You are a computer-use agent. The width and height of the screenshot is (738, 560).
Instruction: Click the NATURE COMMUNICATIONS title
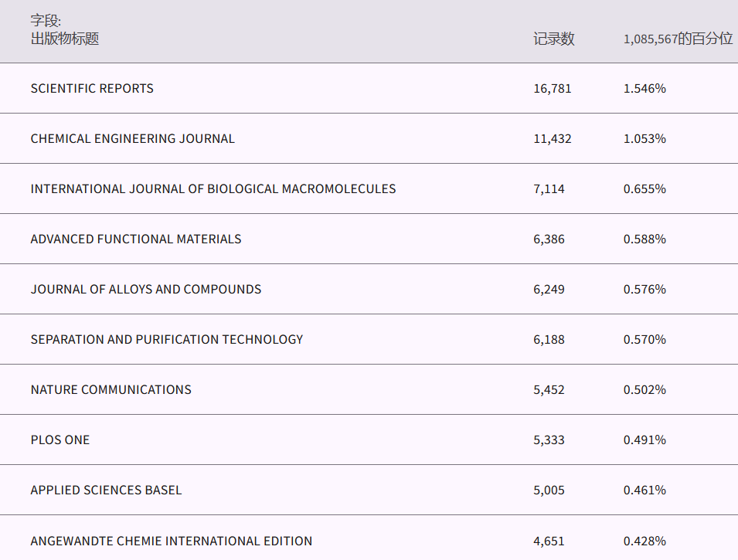(111, 390)
